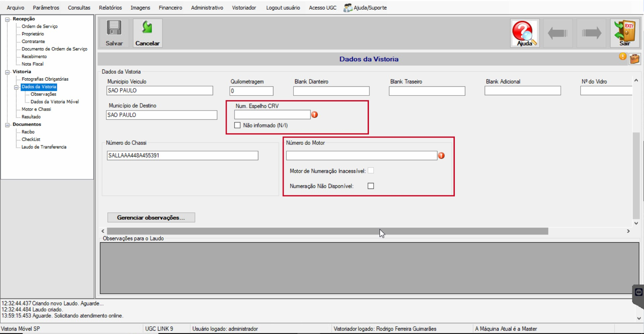The height and width of the screenshot is (334, 644).
Task: Click the left arrow navigation icon
Action: pos(557,33)
